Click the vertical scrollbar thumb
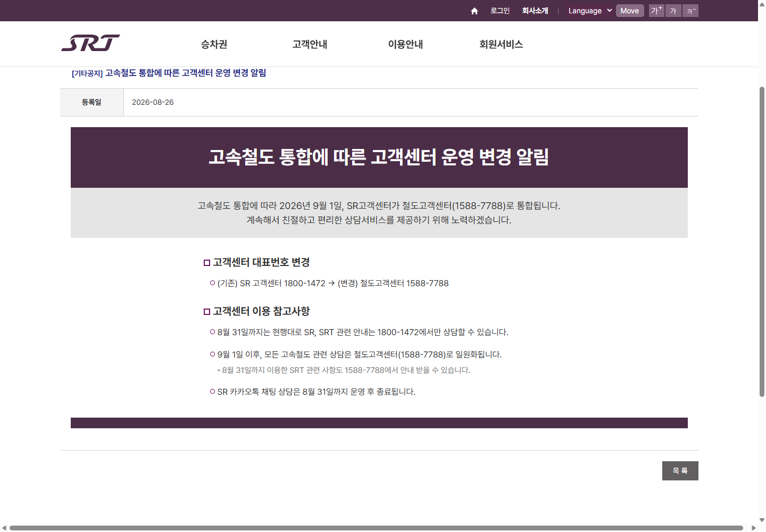 [762, 242]
